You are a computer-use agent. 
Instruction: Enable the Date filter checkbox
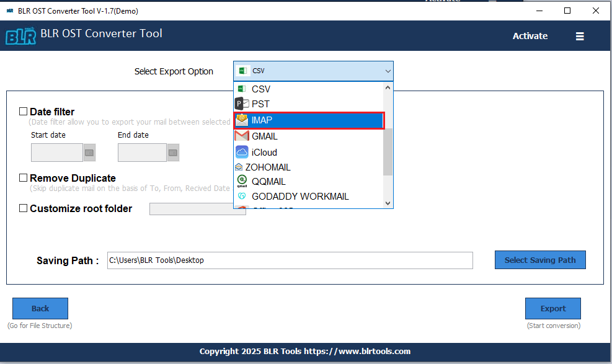point(23,111)
